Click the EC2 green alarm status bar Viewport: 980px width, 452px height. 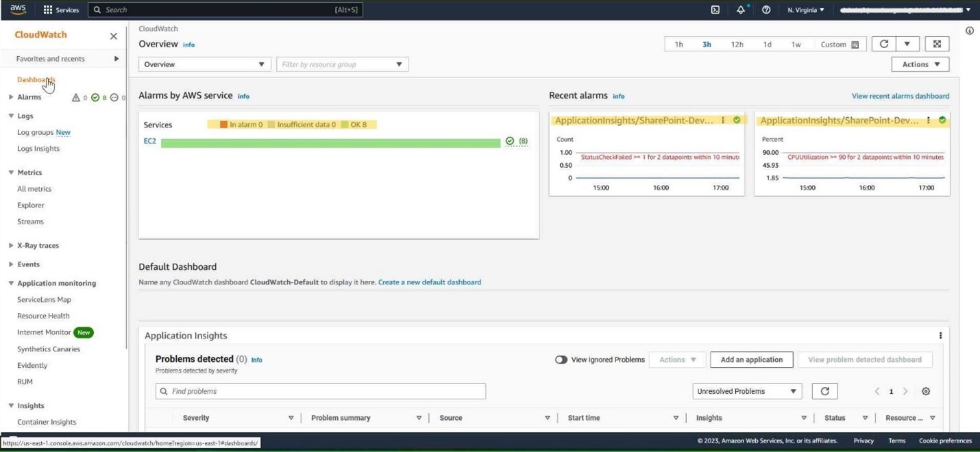pyautogui.click(x=331, y=143)
